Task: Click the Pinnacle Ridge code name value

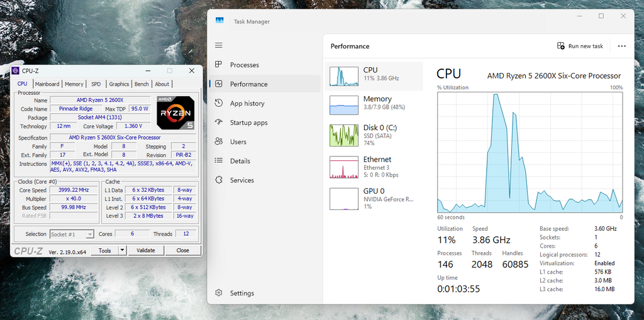Action: [75, 109]
